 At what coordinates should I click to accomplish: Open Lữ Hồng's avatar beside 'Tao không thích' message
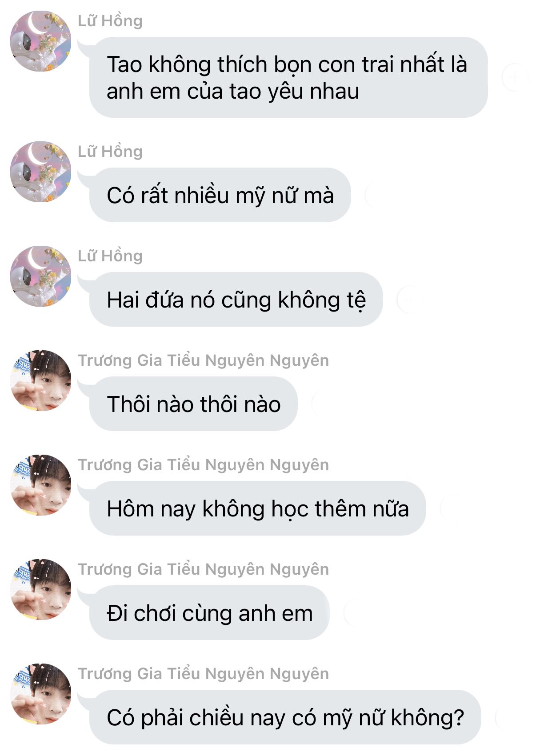click(x=40, y=41)
